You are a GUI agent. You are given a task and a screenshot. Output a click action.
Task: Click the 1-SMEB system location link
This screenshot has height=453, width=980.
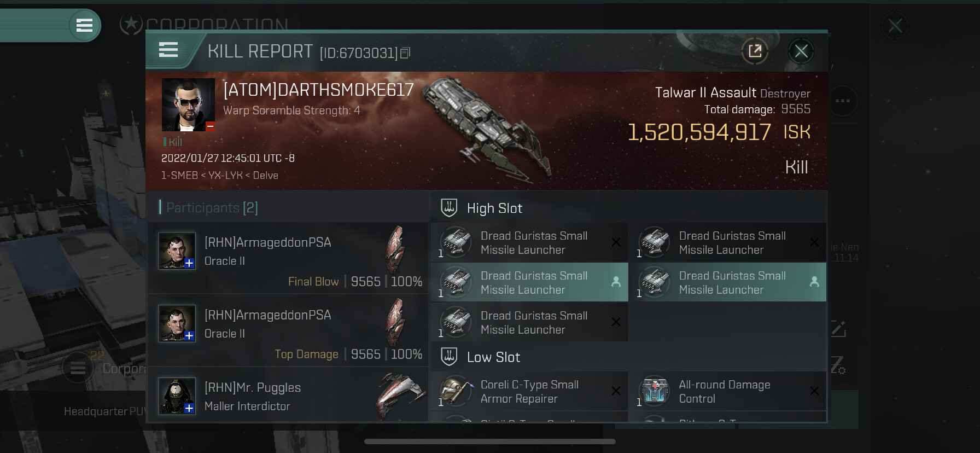tap(179, 175)
